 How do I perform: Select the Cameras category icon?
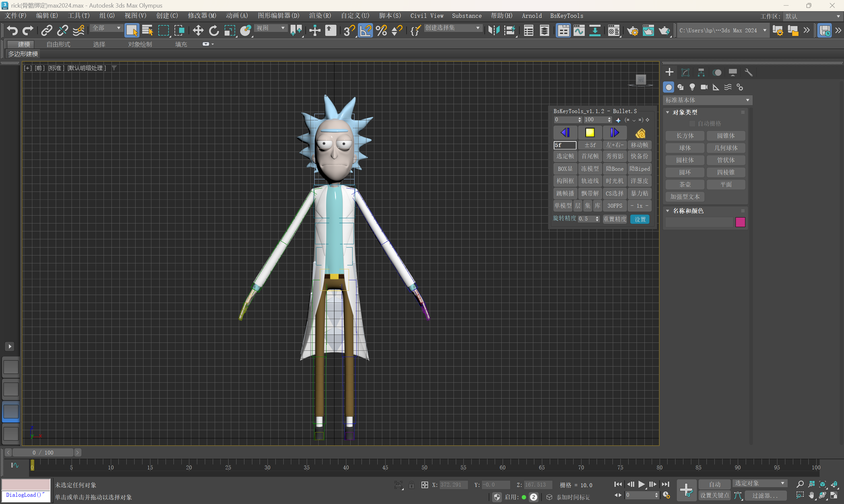(704, 87)
